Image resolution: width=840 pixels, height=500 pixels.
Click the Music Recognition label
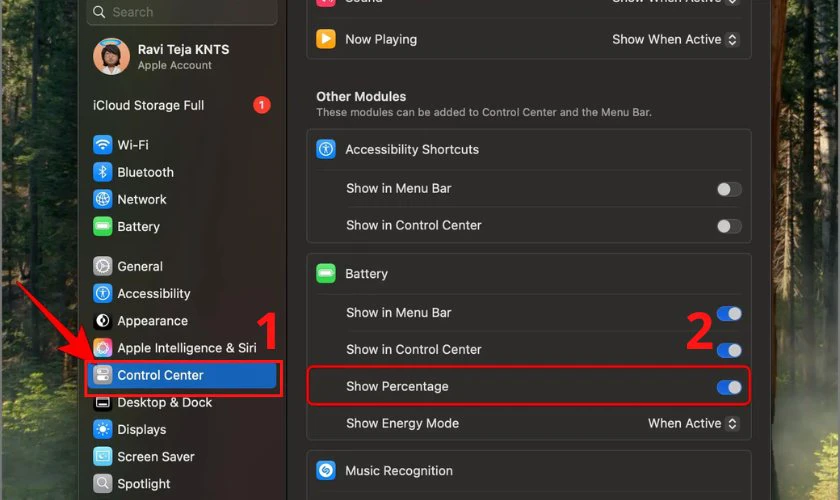point(399,471)
